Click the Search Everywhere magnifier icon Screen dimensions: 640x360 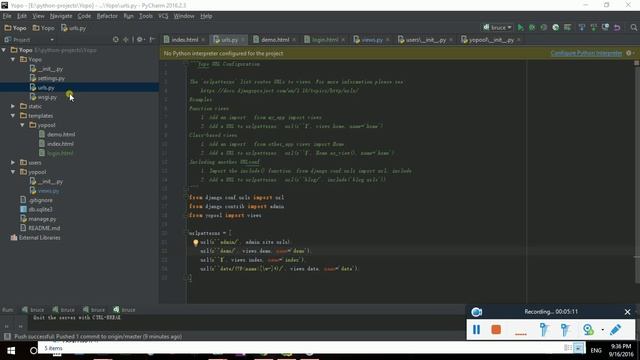click(633, 27)
